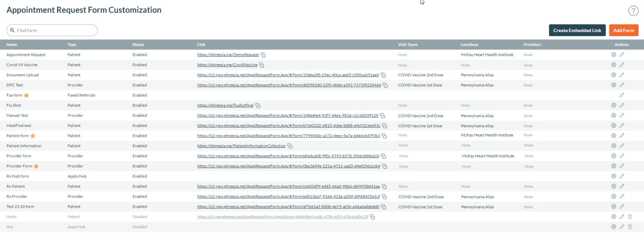Image resolution: width=644 pixels, height=237 pixels.
Task: Edit the Manuel Test form with pencil
Action: point(621,115)
